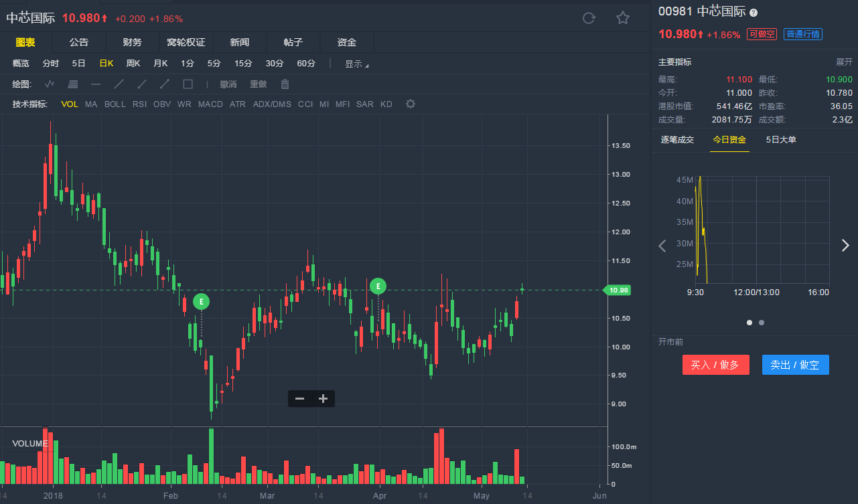Toggle the VOL indicator off
This screenshot has width=858, height=504.
click(x=70, y=104)
